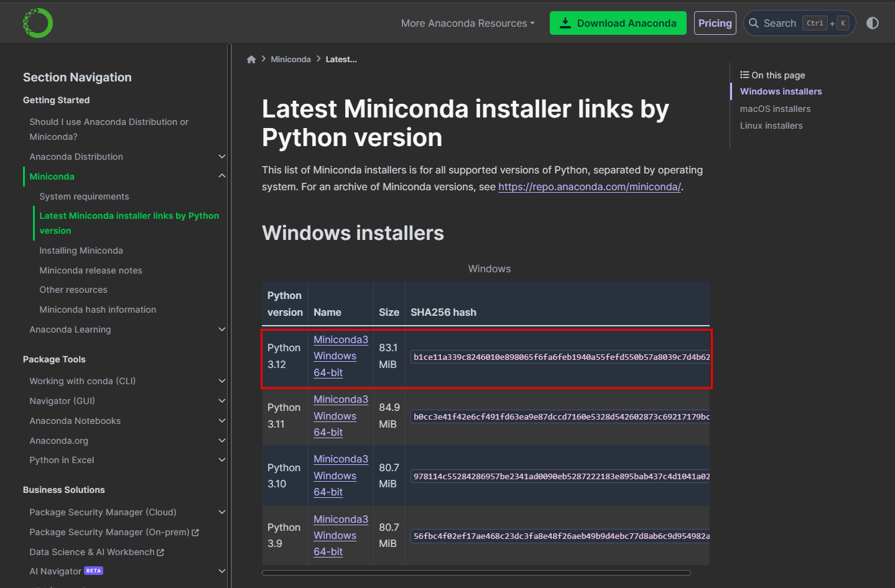Open System requirements nav item
The height and width of the screenshot is (588, 895).
(84, 196)
